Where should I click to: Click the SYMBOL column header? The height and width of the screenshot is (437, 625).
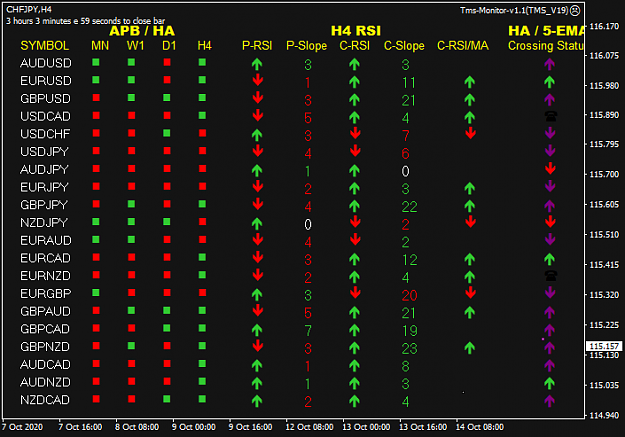pos(45,46)
